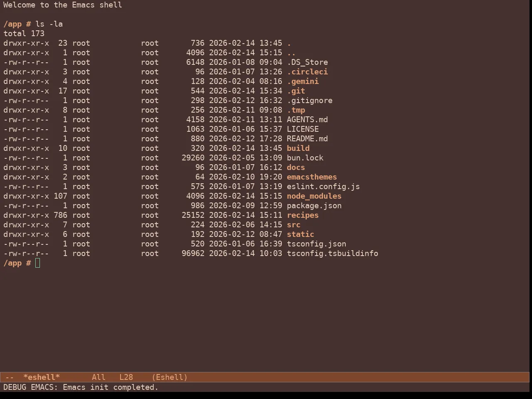Viewport: 532px width, 399px height.
Task: Click the .tmp directory name
Action: pyautogui.click(x=296, y=110)
